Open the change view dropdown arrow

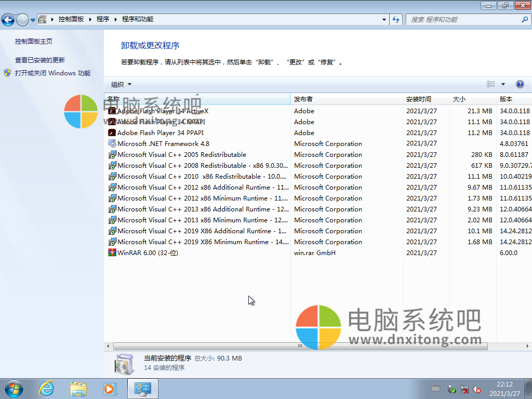coord(503,84)
